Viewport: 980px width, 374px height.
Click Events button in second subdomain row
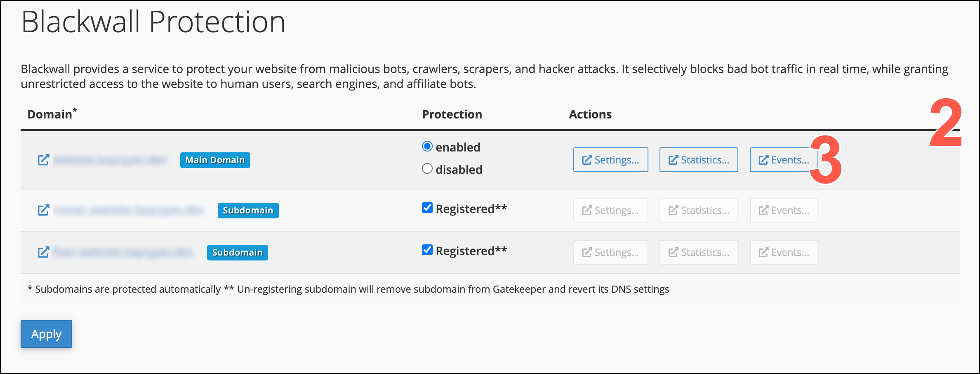tap(784, 252)
